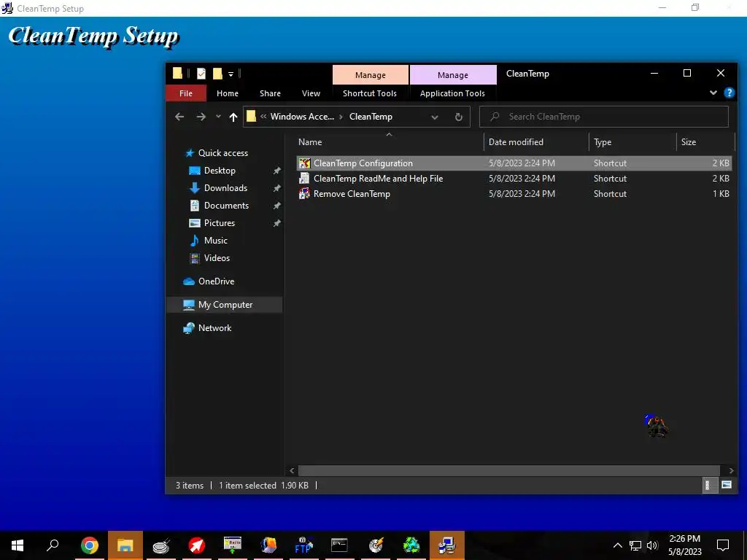This screenshot has width=747, height=560.
Task: Select My Computer in navigation pane
Action: (x=225, y=305)
